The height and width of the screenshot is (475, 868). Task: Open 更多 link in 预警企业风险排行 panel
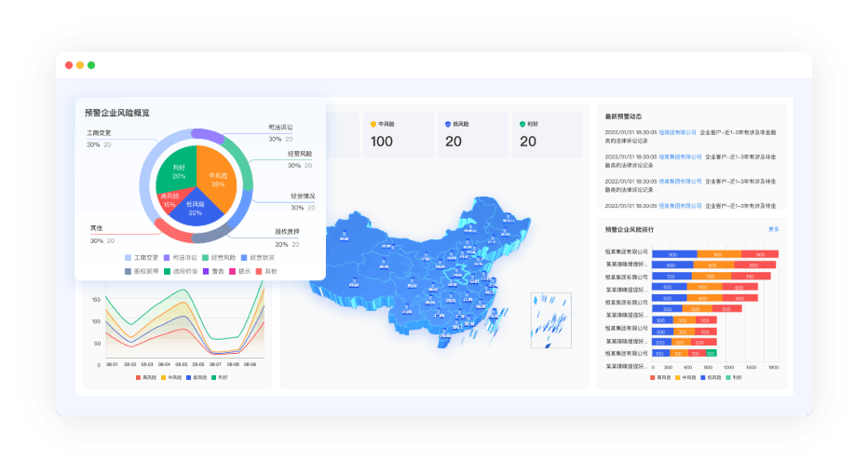pyautogui.click(x=773, y=229)
